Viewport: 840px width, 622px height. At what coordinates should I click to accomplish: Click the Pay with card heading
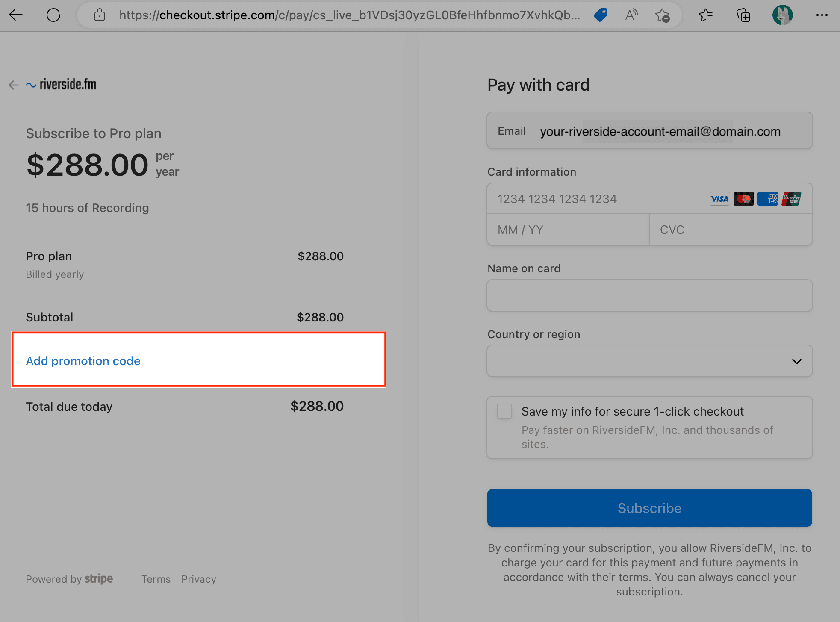coord(538,85)
